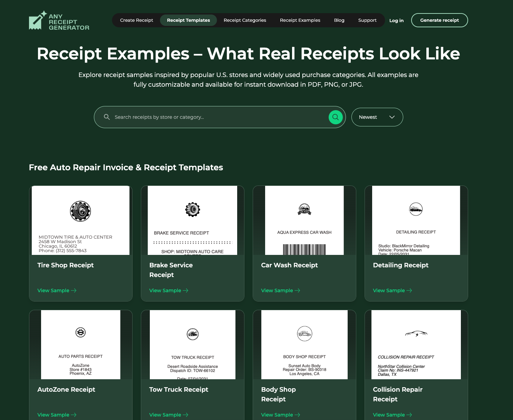The width and height of the screenshot is (513, 420).
Task: Click the Brake Service Receipt title
Action: pyautogui.click(x=171, y=270)
